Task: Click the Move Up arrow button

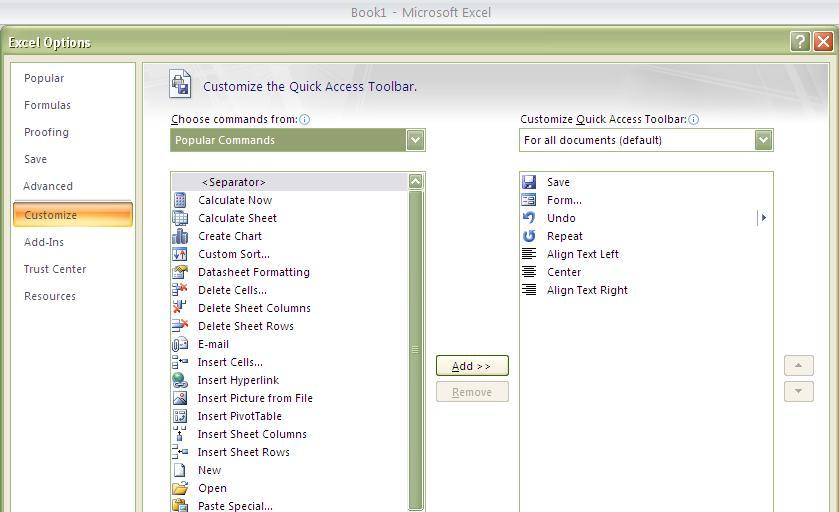Action: tap(798, 365)
